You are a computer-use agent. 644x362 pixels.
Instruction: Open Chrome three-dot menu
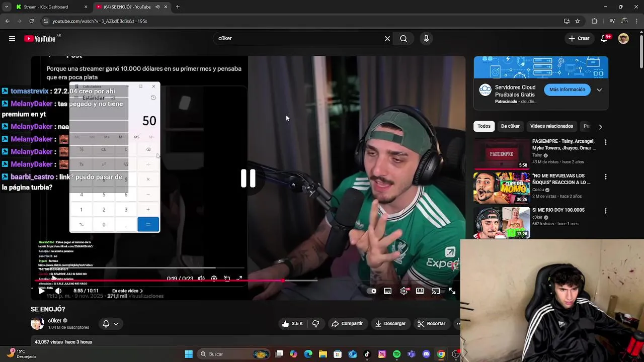tap(637, 21)
